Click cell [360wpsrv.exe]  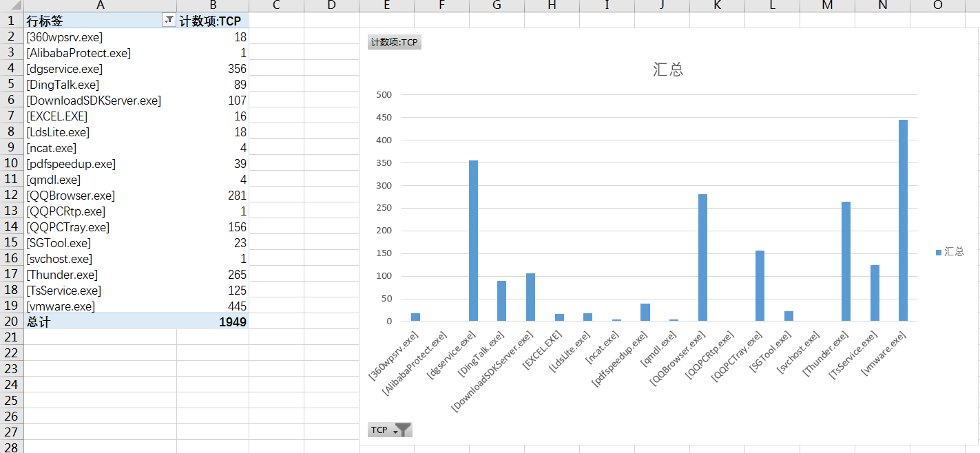[x=100, y=37]
